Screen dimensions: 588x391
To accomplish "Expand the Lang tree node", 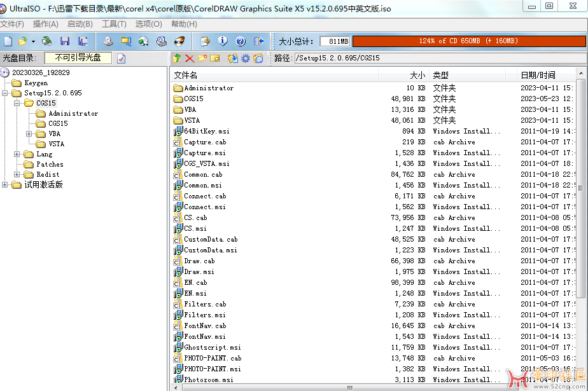I will point(17,154).
